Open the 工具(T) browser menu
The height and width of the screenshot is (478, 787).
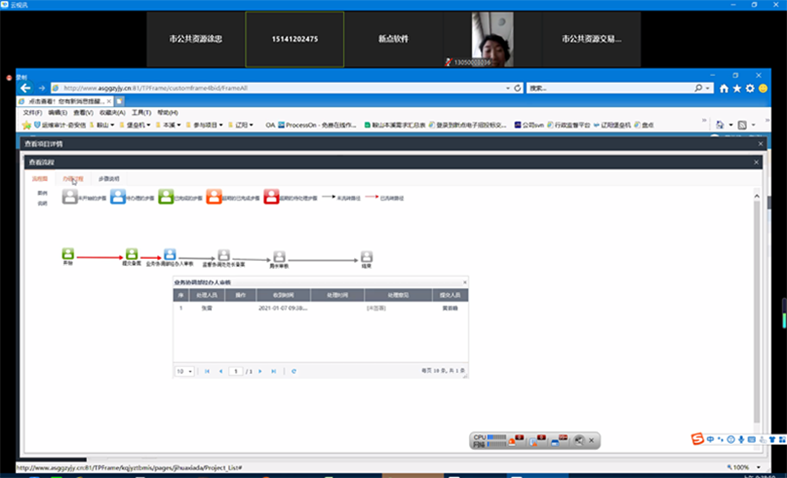(141, 113)
